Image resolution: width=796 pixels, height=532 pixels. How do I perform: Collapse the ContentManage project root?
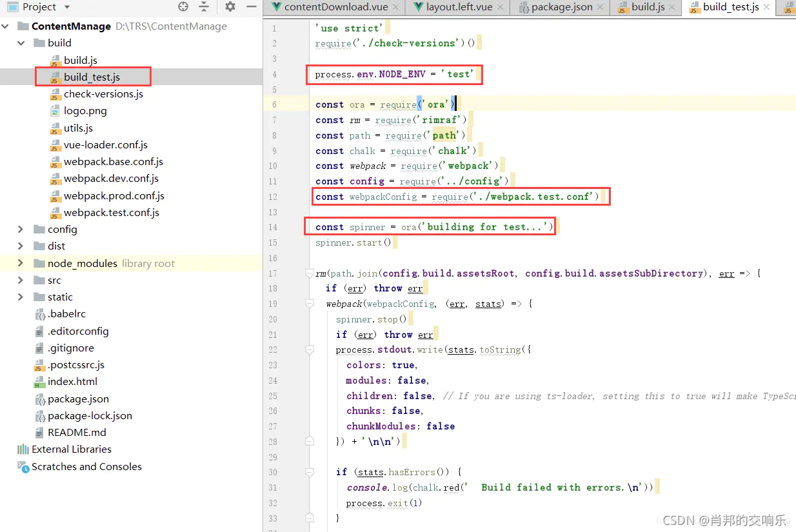click(6, 26)
